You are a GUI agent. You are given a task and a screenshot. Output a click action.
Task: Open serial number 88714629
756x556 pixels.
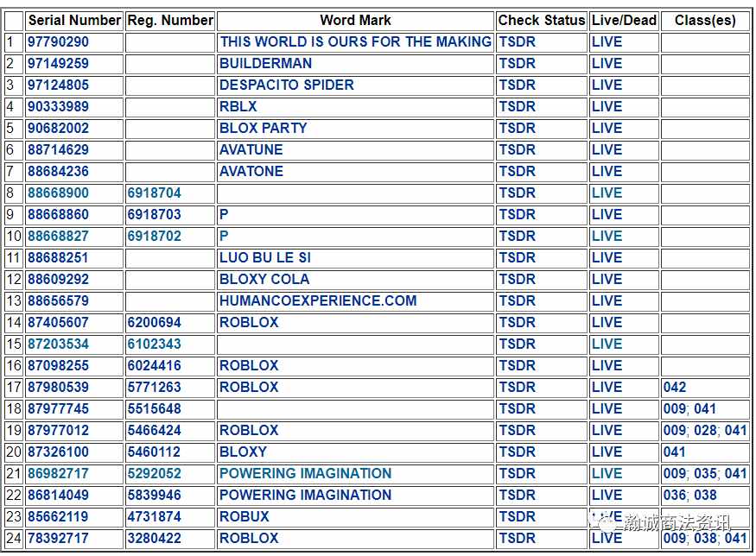pos(58,150)
